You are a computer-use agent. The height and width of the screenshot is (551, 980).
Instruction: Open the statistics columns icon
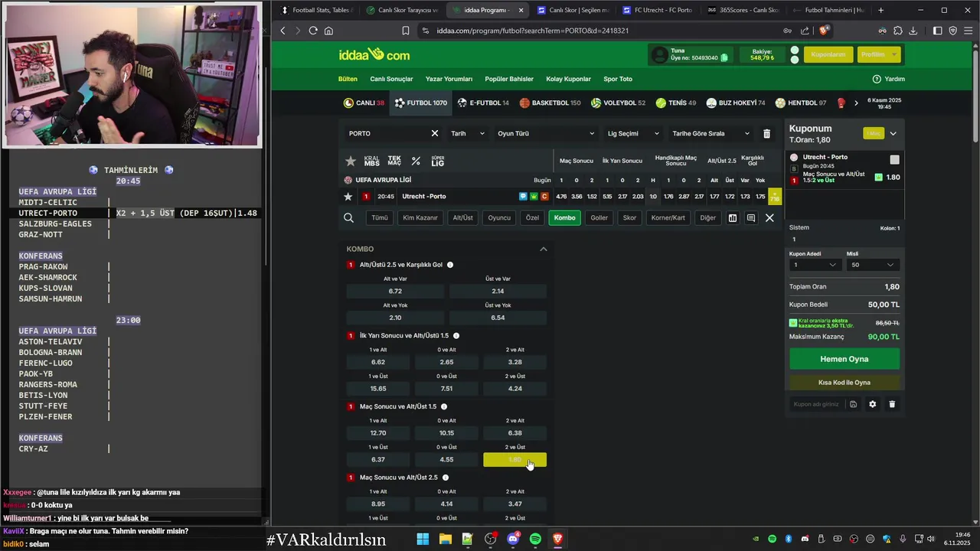733,218
